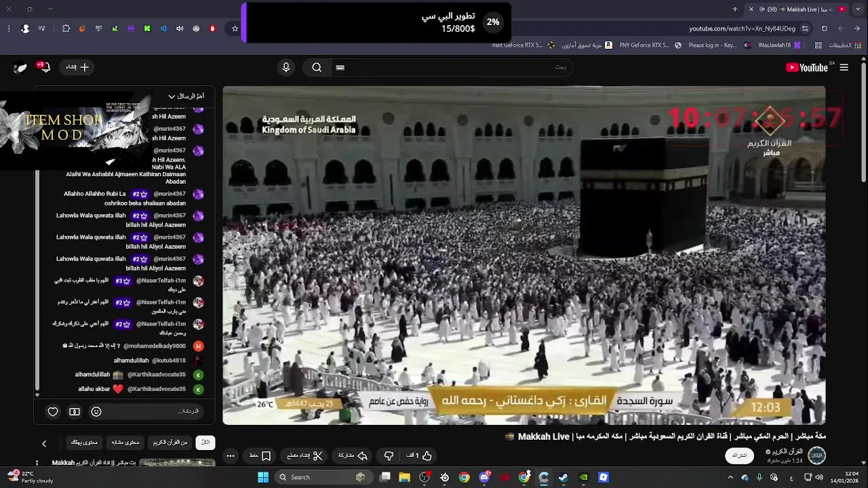Open YouTube notifications bell
Screen dimensions: 868x488
(x=44, y=67)
